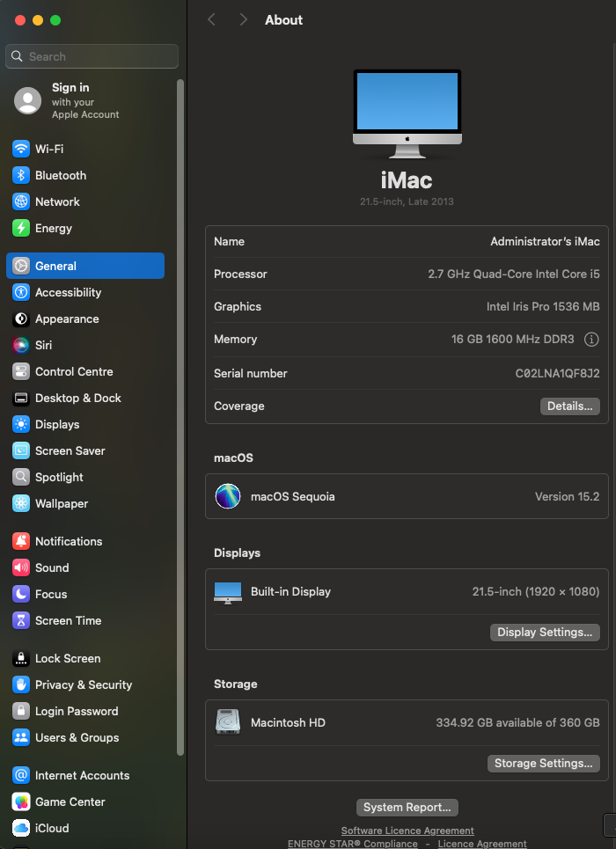Open Accessibility icon in sidebar

[21, 292]
